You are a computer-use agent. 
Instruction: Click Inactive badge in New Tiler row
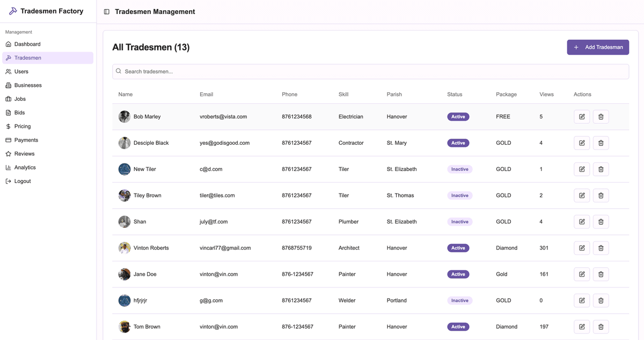click(460, 169)
